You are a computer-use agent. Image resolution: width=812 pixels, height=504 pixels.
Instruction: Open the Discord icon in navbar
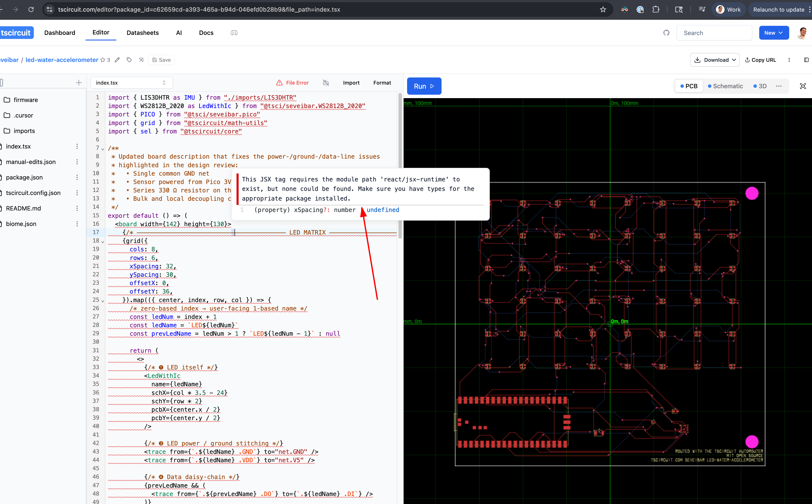click(234, 33)
